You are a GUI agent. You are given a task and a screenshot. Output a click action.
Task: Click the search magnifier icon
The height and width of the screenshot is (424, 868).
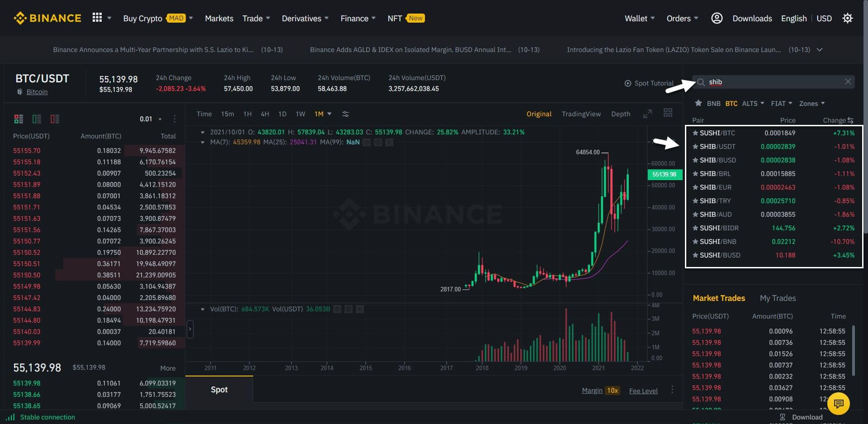pyautogui.click(x=701, y=82)
